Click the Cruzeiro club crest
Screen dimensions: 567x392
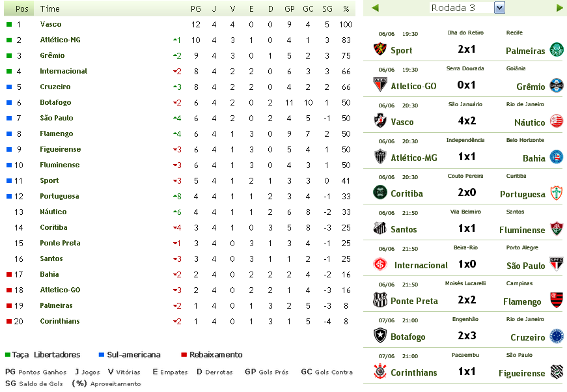(556, 336)
